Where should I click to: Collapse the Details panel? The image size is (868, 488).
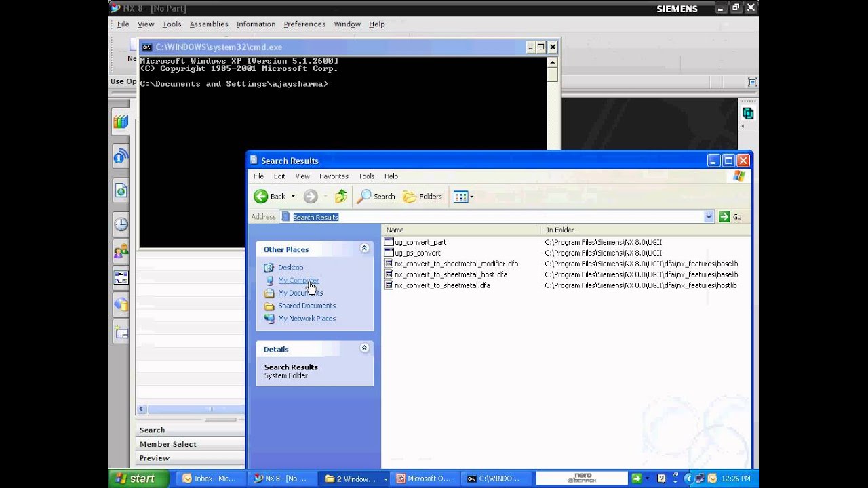(364, 348)
